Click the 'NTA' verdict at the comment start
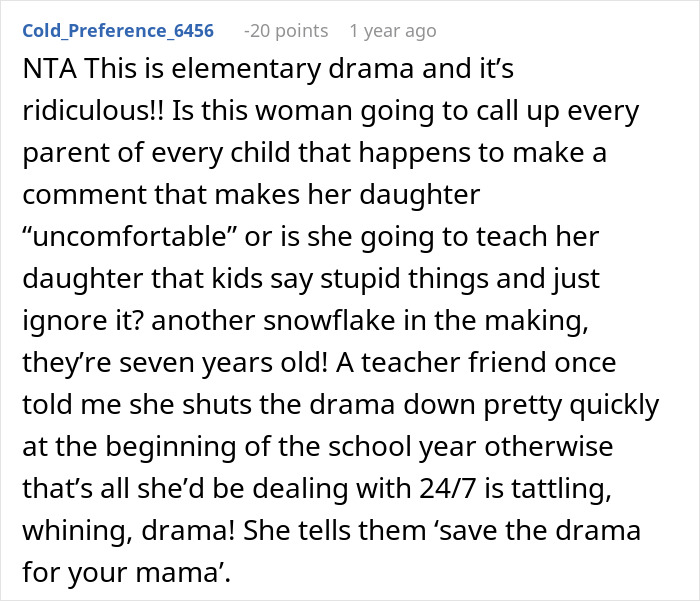 tap(38, 75)
